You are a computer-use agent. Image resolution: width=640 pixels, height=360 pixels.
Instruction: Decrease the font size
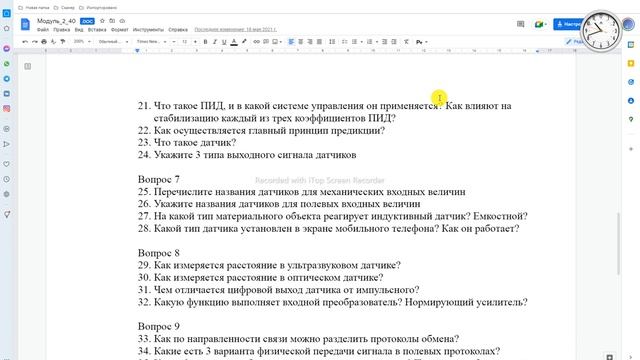[174, 42]
